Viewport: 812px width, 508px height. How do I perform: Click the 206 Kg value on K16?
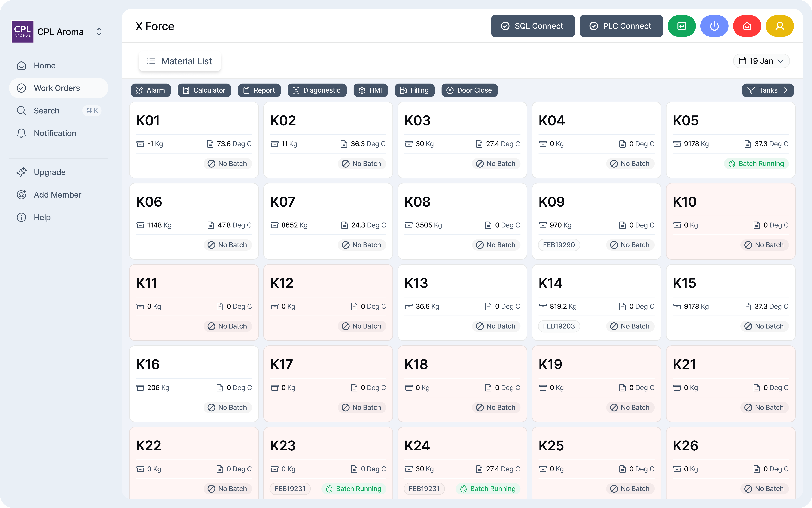coord(158,388)
